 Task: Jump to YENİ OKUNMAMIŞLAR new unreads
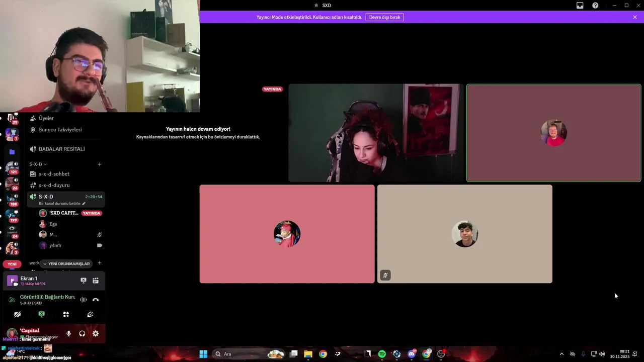point(66,264)
